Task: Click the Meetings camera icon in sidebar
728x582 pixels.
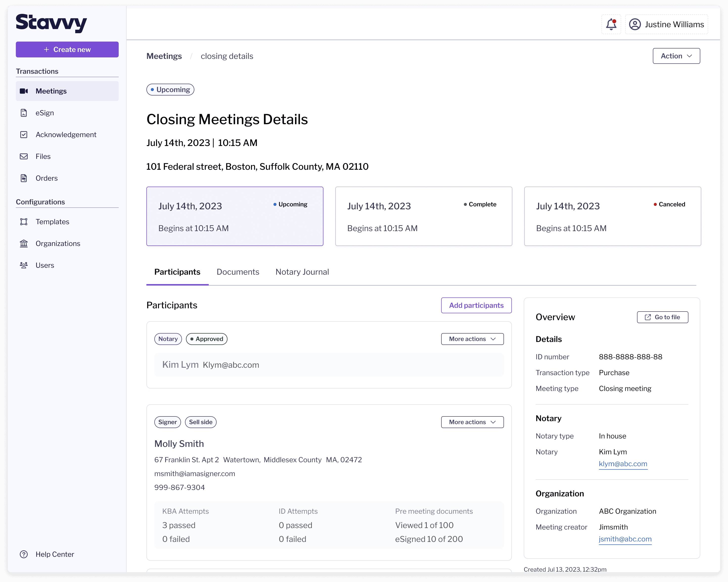Action: [x=24, y=91]
